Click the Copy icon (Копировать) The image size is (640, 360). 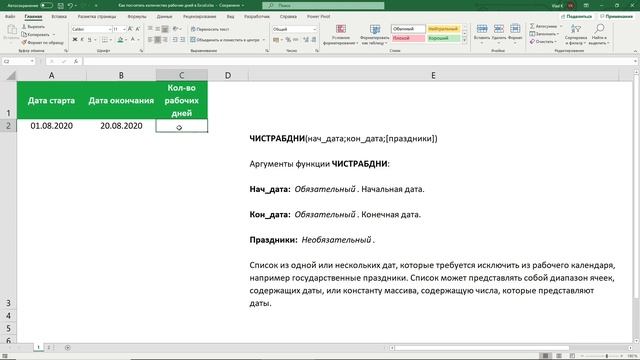tap(24, 34)
